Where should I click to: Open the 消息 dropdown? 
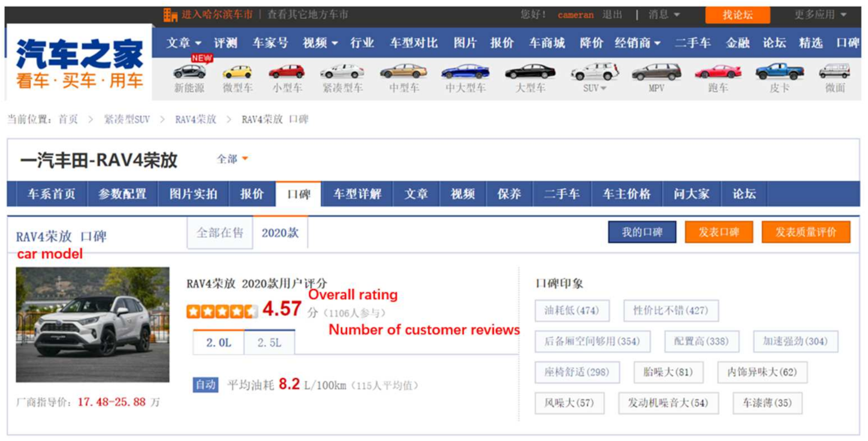pos(664,15)
